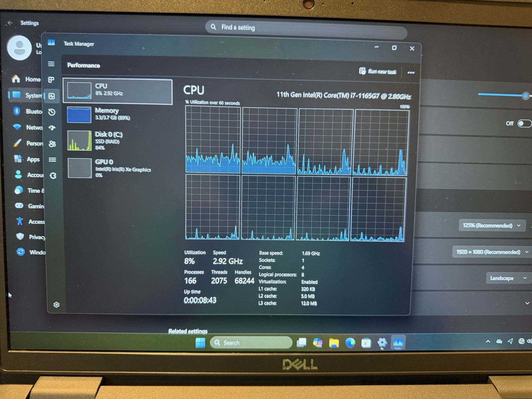Click the volume speaker tray icon
This screenshot has height=399, width=532.
(529, 341)
